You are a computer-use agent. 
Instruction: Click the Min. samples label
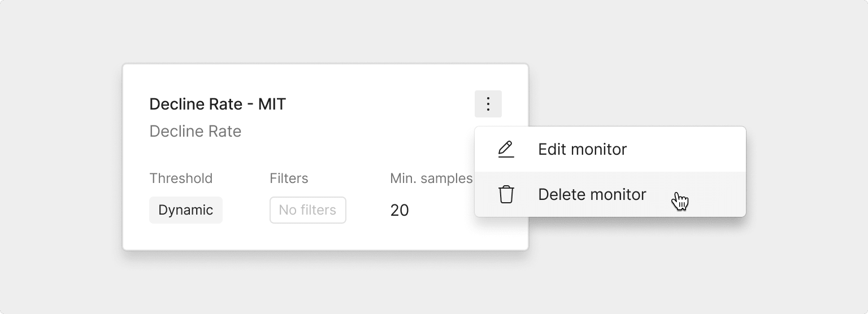tap(431, 178)
